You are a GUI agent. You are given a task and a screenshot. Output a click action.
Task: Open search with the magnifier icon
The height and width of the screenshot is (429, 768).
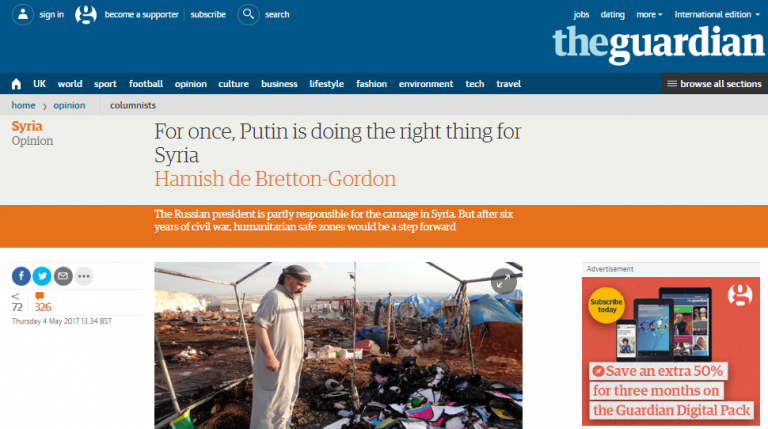(x=248, y=14)
